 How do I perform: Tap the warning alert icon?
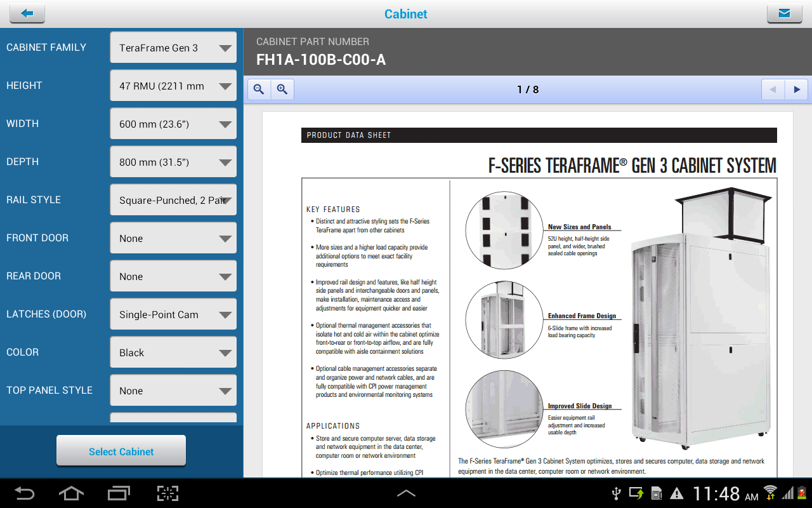pos(677,493)
